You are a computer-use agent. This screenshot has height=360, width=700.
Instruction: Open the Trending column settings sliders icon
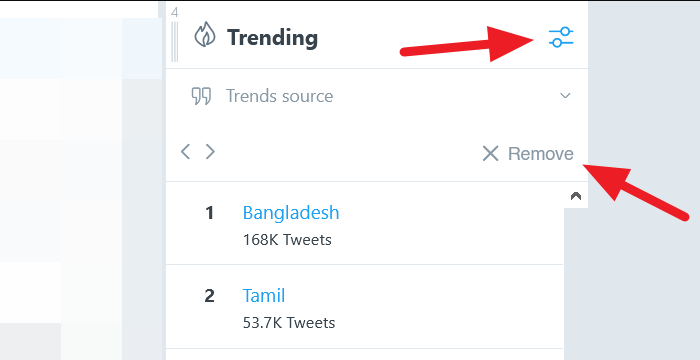(561, 38)
